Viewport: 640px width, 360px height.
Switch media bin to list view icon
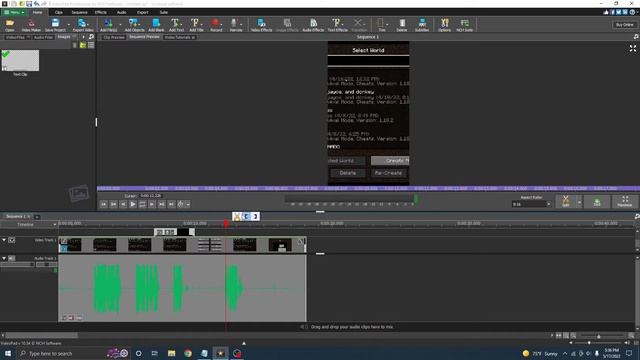pos(91,45)
